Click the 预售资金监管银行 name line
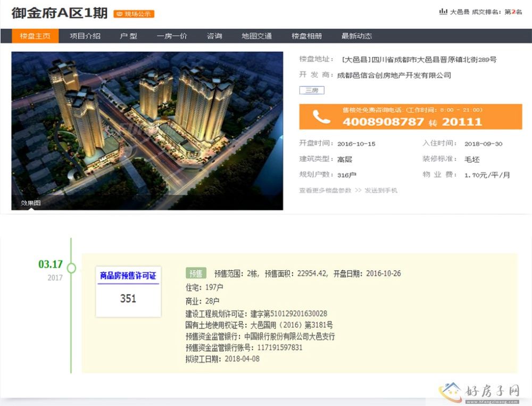 click(260, 336)
